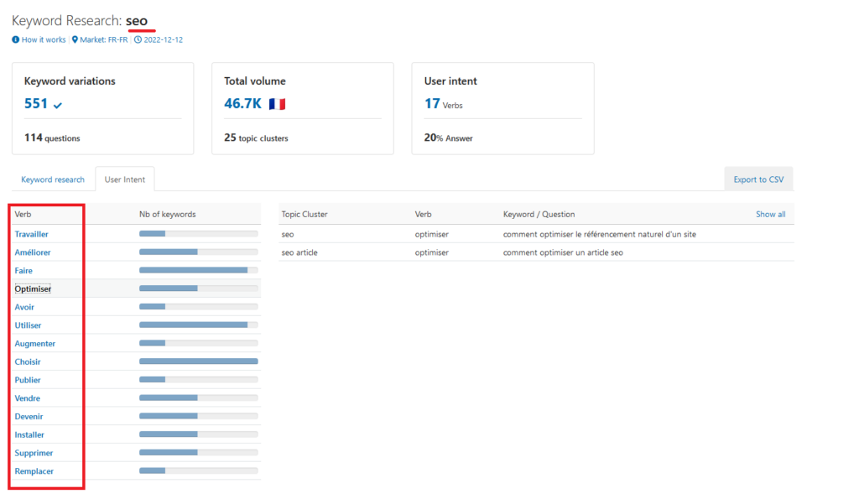Select the verb Améliorer

32,252
